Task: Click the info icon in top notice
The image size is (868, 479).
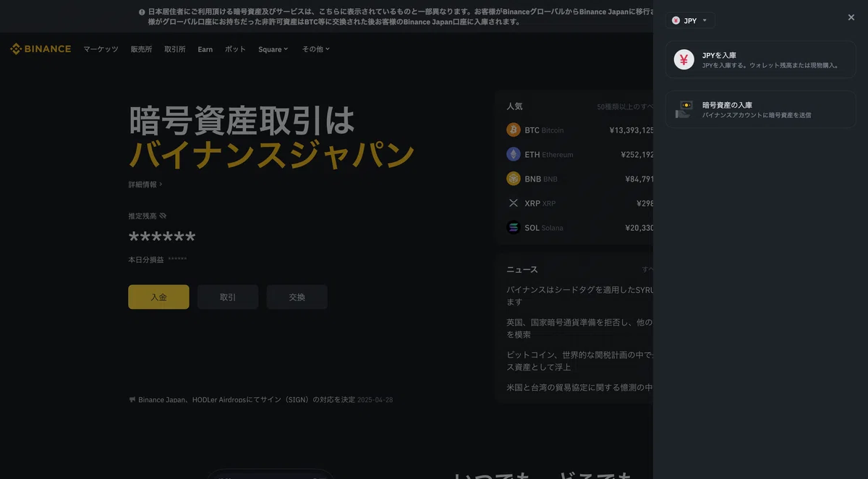Action: point(142,12)
